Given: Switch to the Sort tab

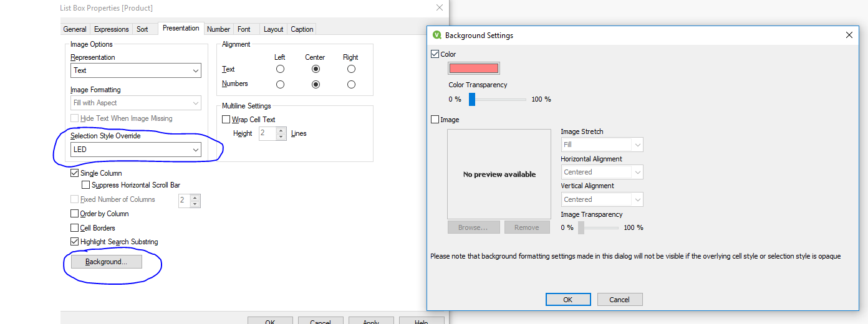Looking at the screenshot, I should click(x=142, y=29).
